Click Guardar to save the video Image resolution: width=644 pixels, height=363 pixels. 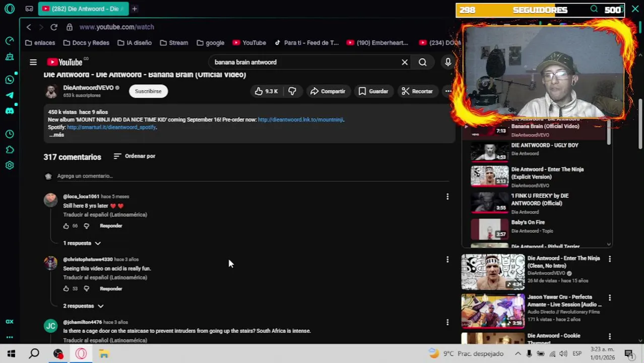point(373,91)
